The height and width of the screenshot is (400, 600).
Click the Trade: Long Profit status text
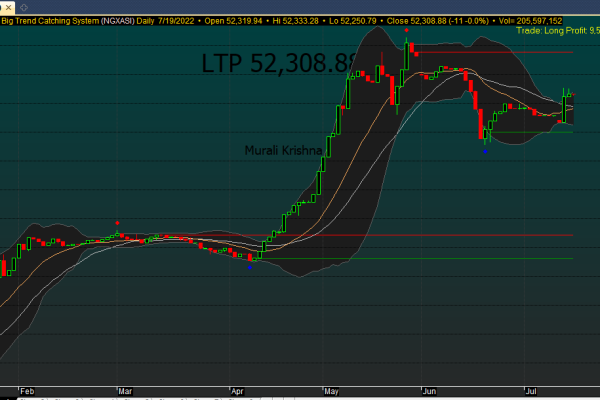[557, 31]
